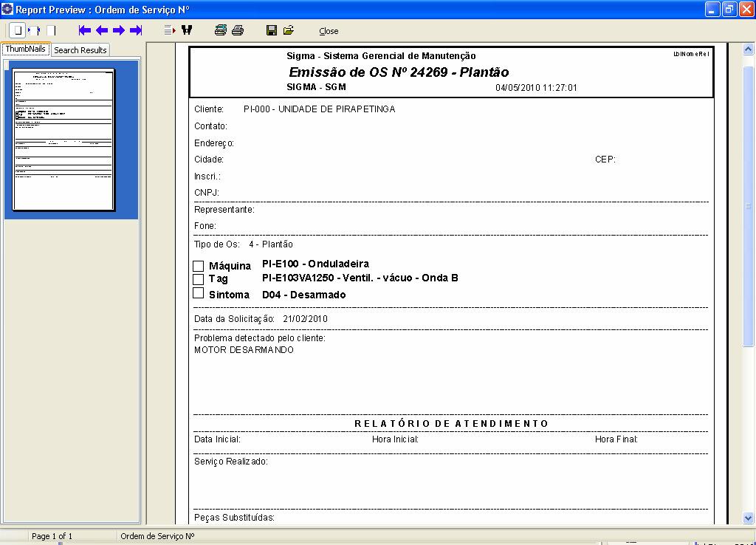This screenshot has width=756, height=545.
Task: Click the 'Fone:' label
Action: coord(205,226)
